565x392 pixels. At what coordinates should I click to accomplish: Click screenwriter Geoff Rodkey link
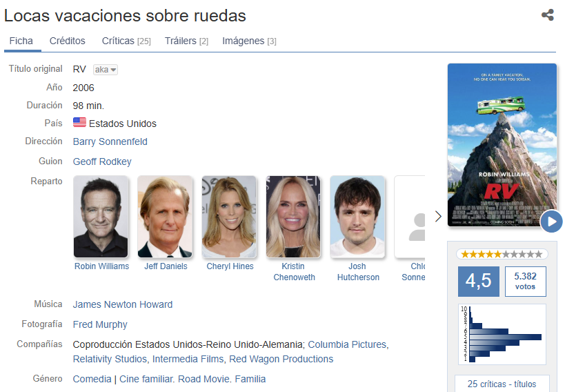[102, 161]
